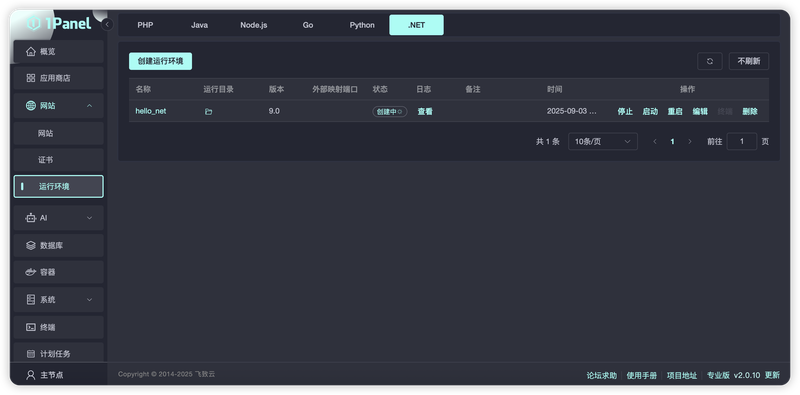This screenshot has height=395, width=800.
Task: Click the 1Panel logo
Action: point(59,23)
